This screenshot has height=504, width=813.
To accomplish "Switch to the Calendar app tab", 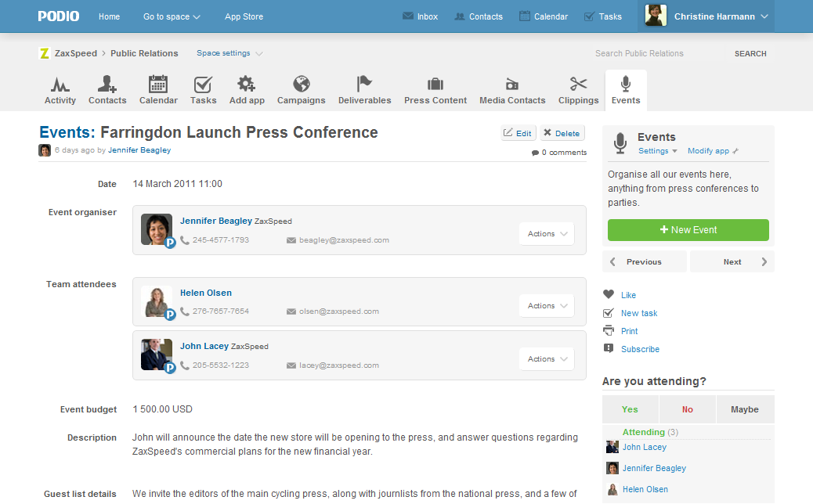I will click(x=158, y=90).
